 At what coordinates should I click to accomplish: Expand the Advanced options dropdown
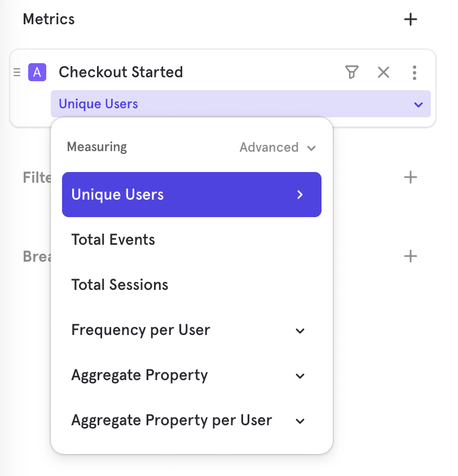coord(277,148)
